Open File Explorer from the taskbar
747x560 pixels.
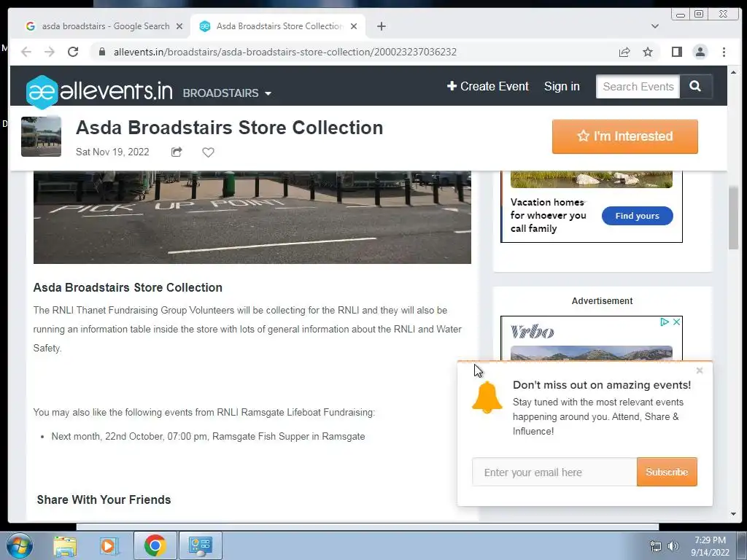(65, 545)
